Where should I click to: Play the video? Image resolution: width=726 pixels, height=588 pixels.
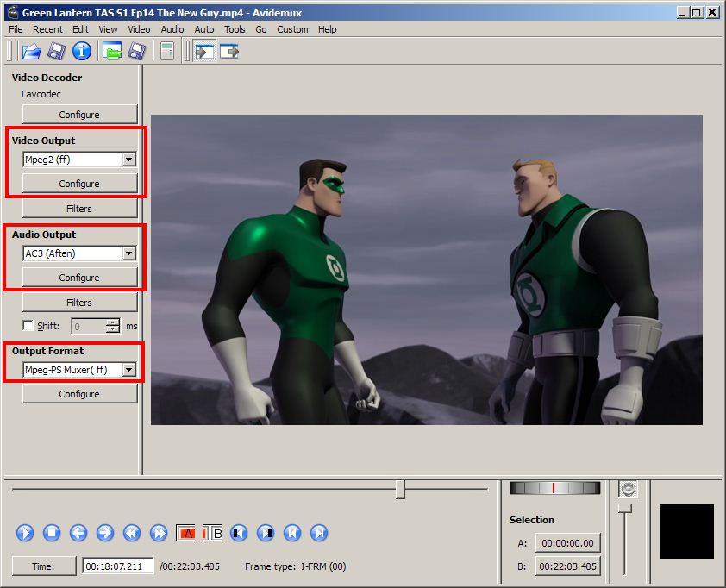25,533
